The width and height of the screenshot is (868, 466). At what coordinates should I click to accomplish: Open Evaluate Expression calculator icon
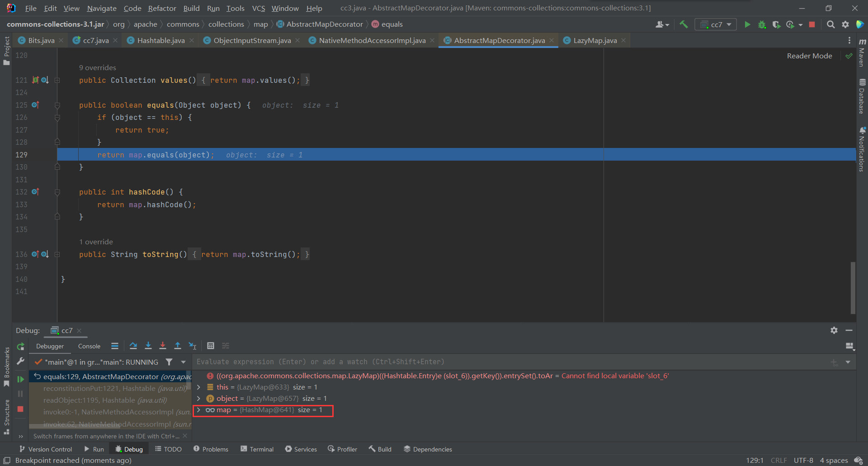click(x=211, y=346)
